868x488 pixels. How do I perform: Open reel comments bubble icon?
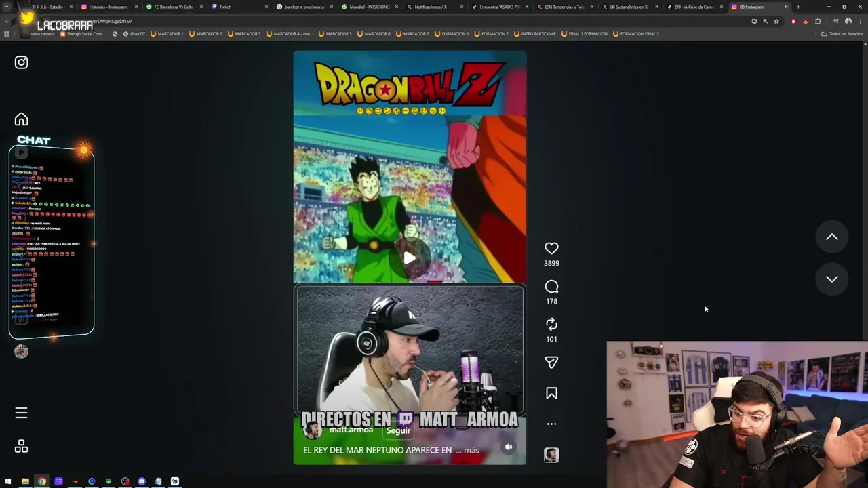click(x=551, y=287)
